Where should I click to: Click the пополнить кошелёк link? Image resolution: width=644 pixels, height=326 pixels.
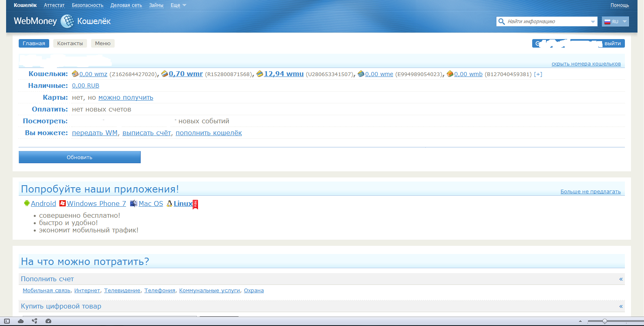(209, 133)
